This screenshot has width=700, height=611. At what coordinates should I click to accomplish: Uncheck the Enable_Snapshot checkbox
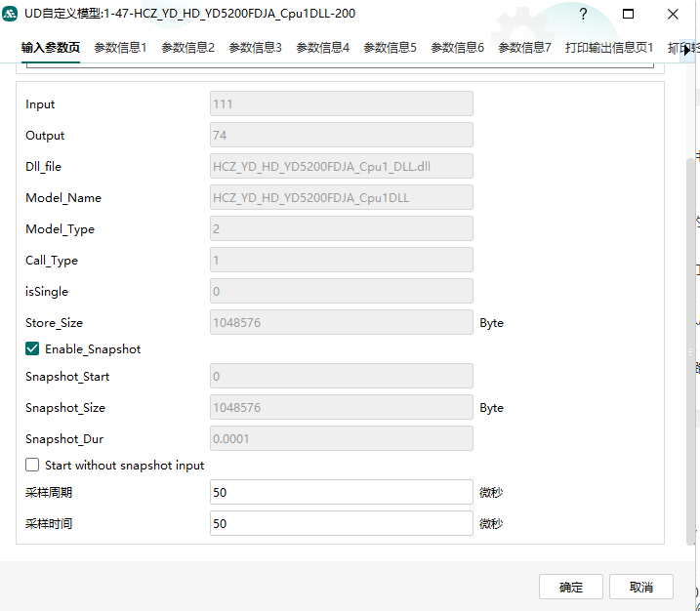coord(32,349)
